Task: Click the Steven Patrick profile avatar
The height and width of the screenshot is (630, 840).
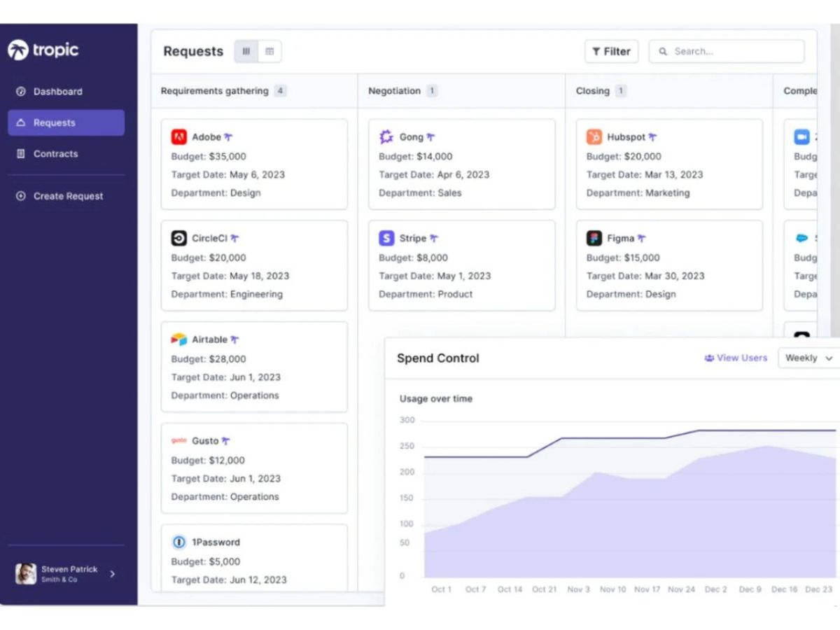Action: coord(26,574)
